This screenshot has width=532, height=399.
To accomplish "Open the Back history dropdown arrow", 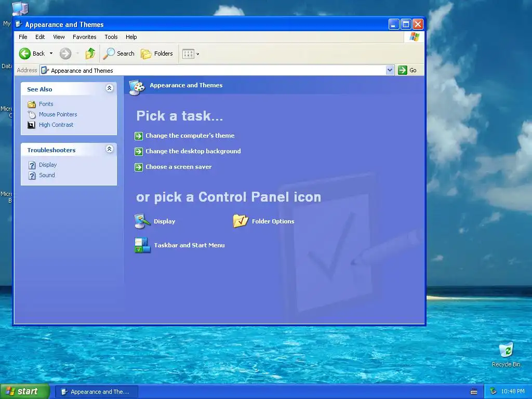I will pyautogui.click(x=51, y=54).
